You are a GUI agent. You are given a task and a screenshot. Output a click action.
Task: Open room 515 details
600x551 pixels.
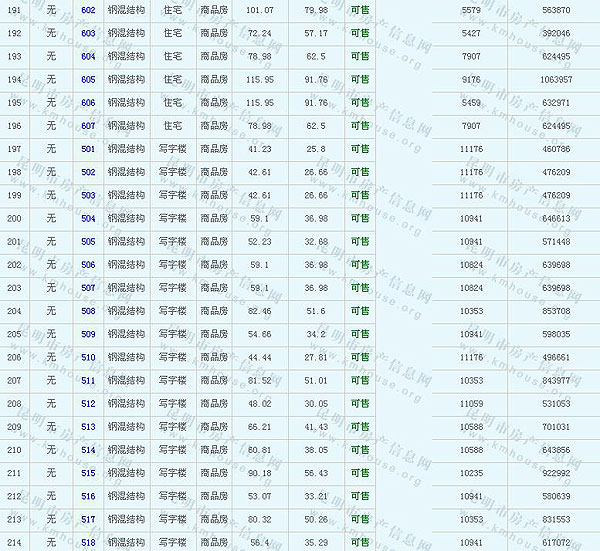pyautogui.click(x=88, y=473)
